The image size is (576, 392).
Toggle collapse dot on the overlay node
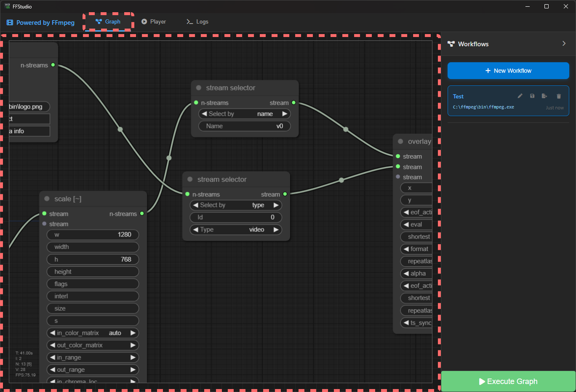(x=400, y=141)
